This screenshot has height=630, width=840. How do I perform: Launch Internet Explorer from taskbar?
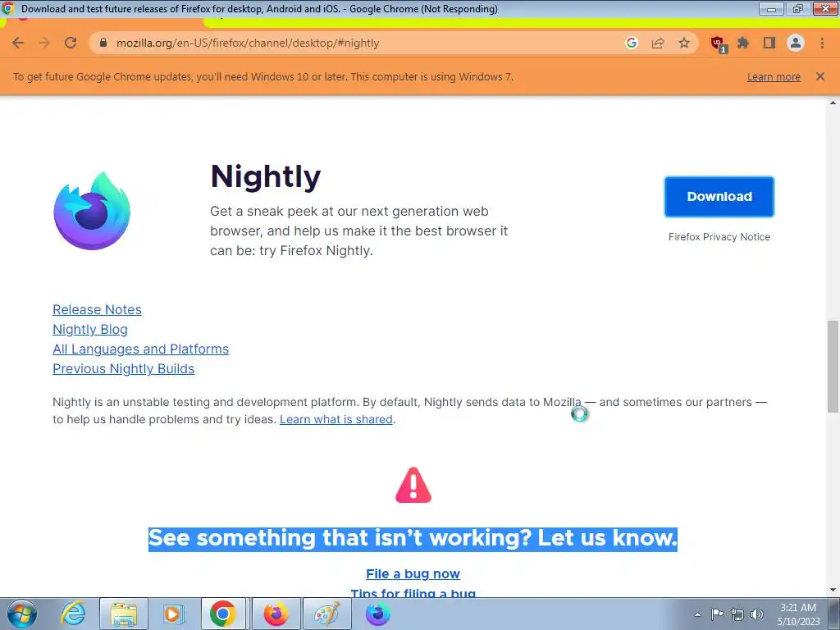click(73, 614)
